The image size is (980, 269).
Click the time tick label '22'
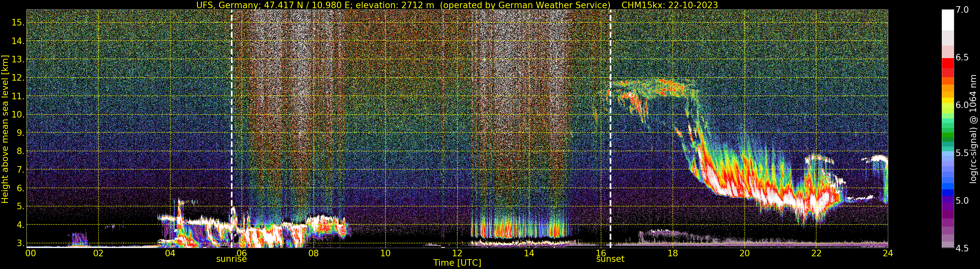coord(816,253)
